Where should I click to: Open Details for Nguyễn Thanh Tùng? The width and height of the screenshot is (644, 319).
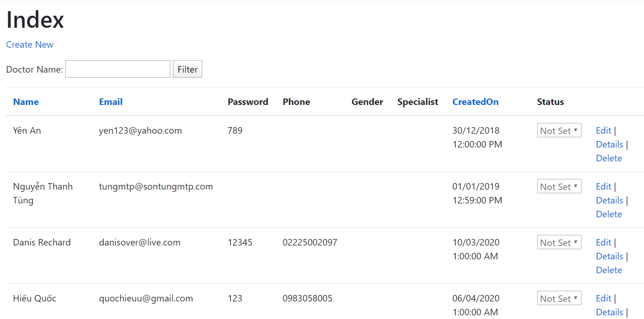click(x=609, y=200)
